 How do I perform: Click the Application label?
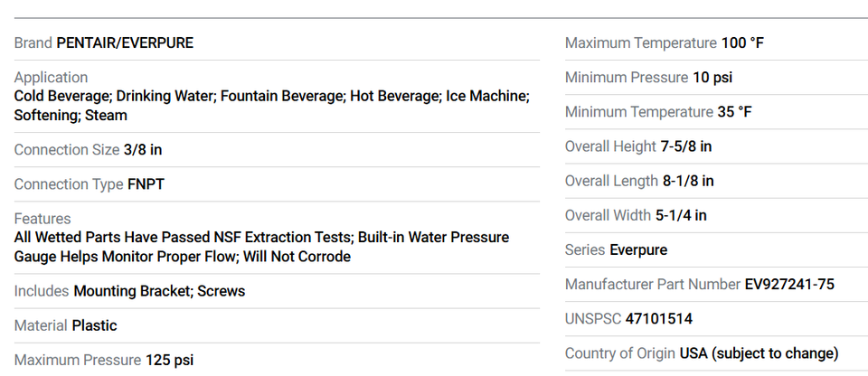[x=51, y=78]
